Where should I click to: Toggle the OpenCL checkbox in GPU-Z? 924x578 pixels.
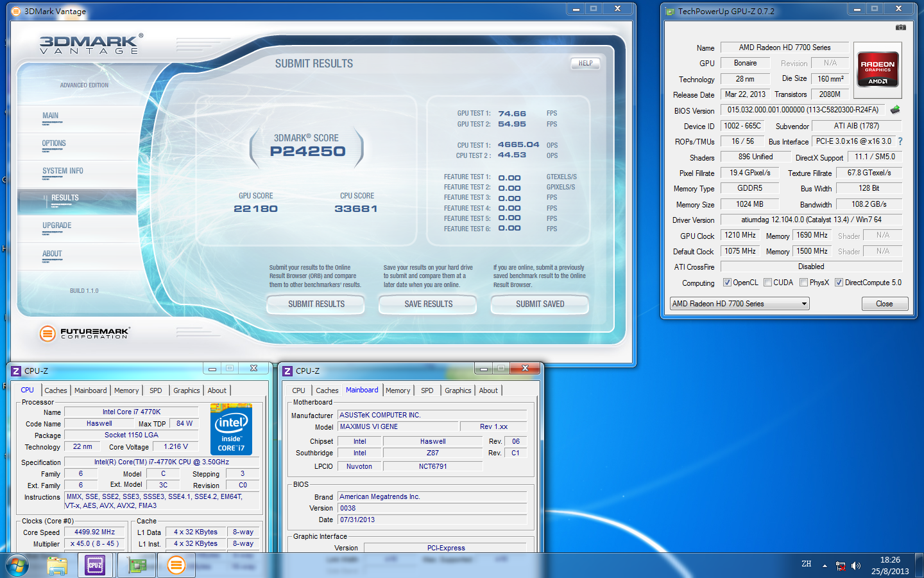[727, 283]
